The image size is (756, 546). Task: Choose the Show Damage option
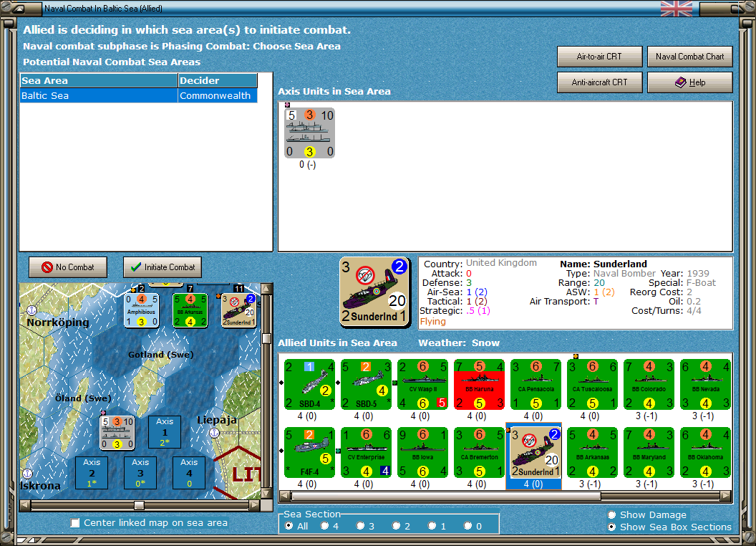611,514
